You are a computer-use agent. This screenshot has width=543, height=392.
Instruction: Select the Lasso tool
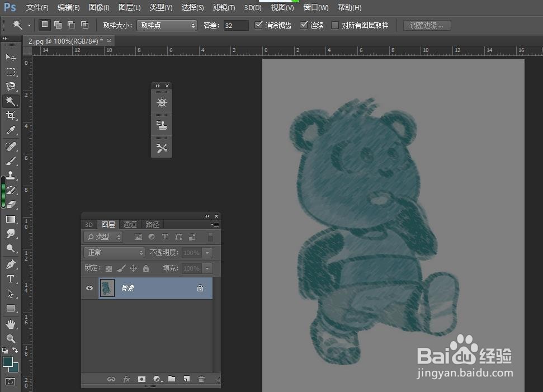[11, 86]
